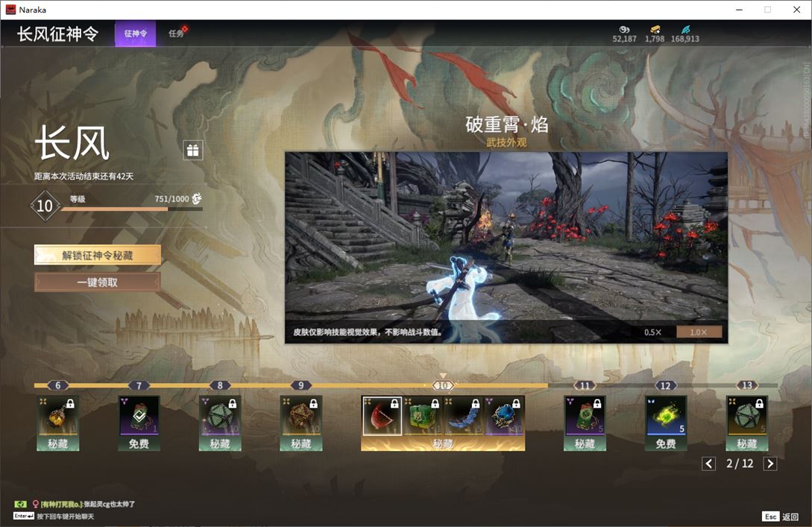The image size is (812, 527).
Task: Click the 破重霄·焰 skill preview video
Action: [506, 247]
